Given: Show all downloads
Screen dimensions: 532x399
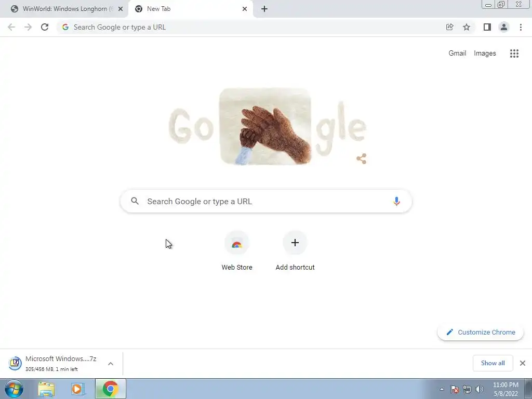Looking at the screenshot, I should click(493, 363).
